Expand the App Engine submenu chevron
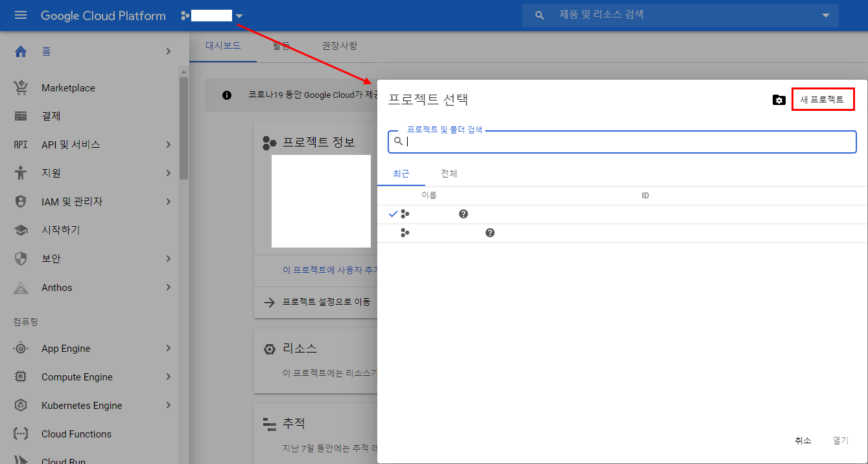Image resolution: width=868 pixels, height=464 pixels. pos(168,349)
